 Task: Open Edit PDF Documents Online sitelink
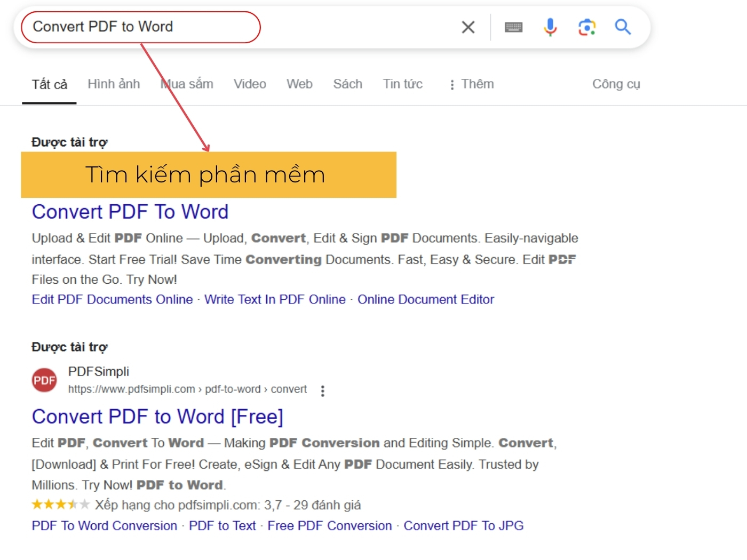(112, 300)
